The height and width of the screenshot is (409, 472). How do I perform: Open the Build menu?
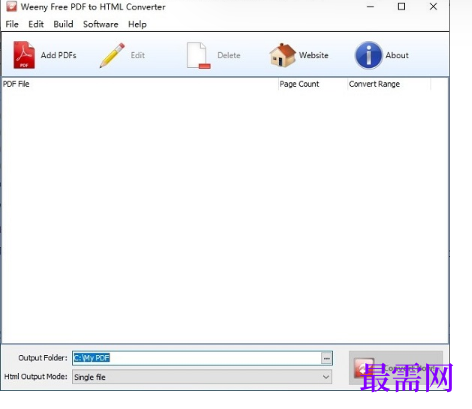[63, 24]
